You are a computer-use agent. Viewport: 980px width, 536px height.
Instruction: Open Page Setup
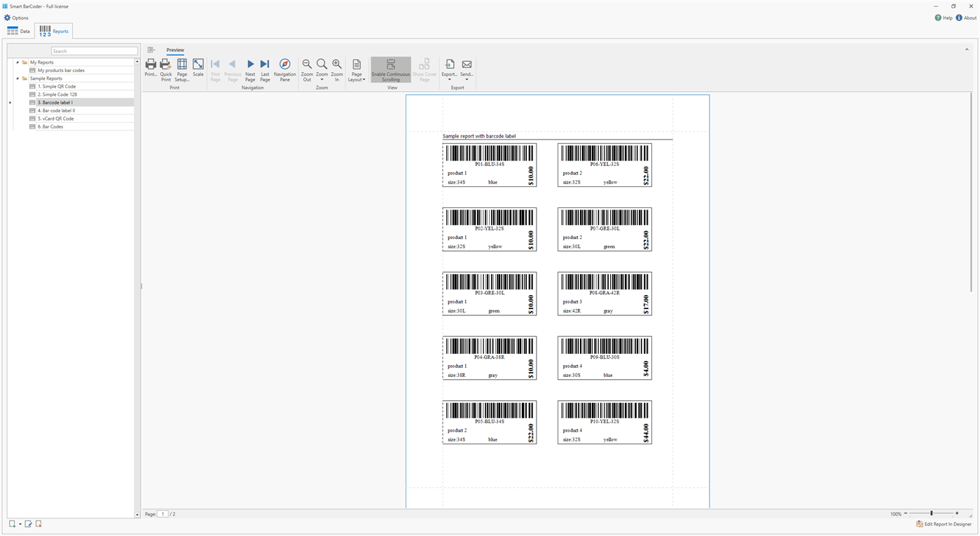click(x=181, y=69)
